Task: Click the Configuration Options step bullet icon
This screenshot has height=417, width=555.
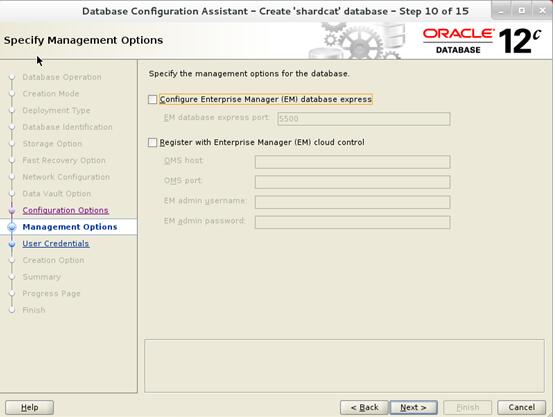Action: pyautogui.click(x=12, y=211)
